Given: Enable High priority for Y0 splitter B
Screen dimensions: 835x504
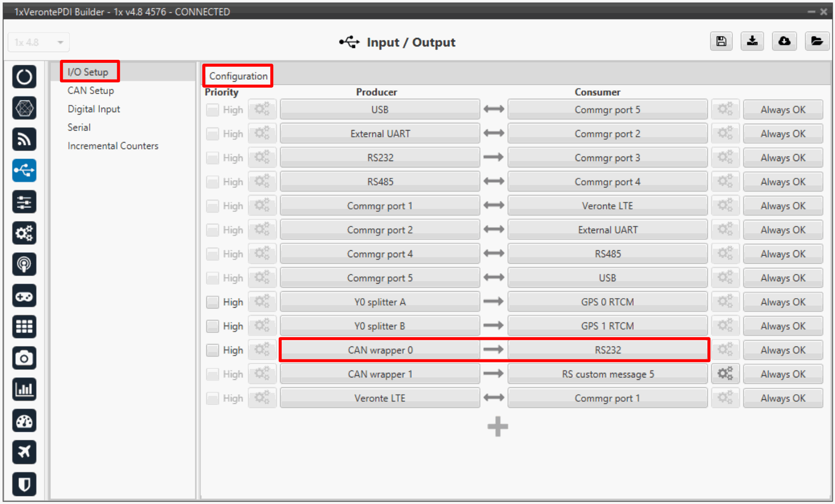Looking at the screenshot, I should point(213,326).
